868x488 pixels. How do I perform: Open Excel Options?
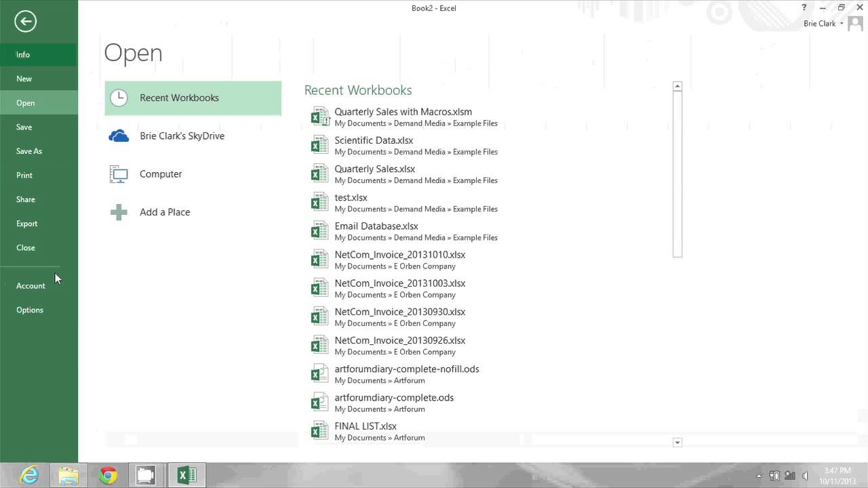39,310
